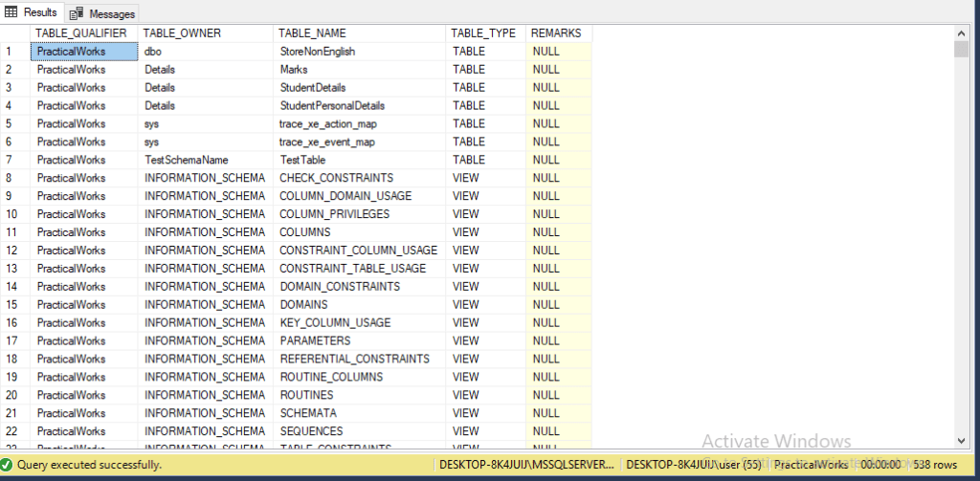Click the Results tab grid icon
This screenshot has width=980, height=481.
pyautogui.click(x=12, y=12)
